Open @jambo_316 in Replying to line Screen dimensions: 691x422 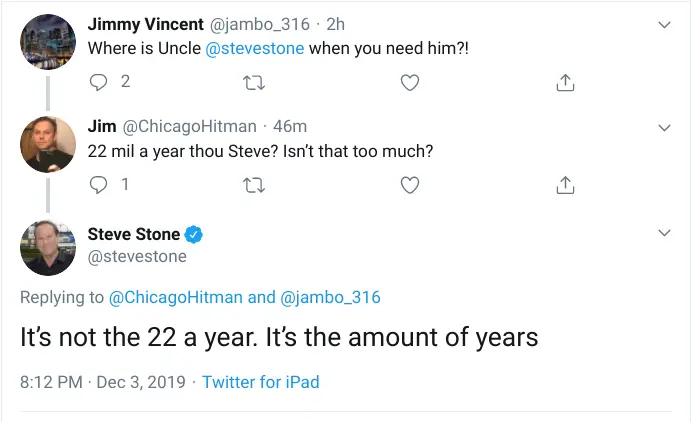point(329,297)
